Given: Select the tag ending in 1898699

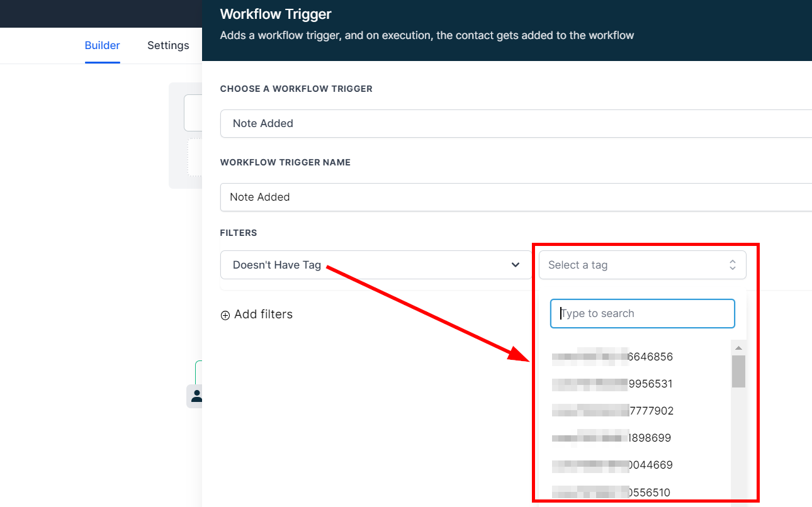Looking at the screenshot, I should pyautogui.click(x=612, y=438).
